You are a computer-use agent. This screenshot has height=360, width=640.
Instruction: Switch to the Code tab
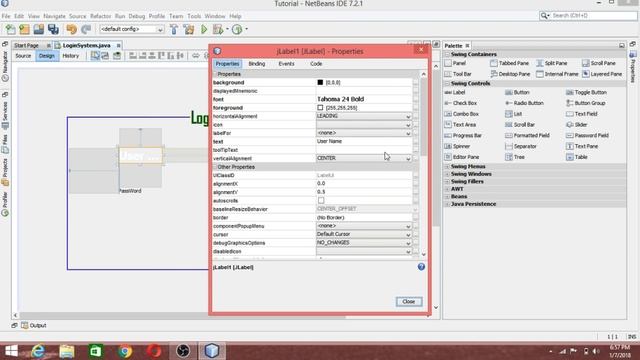(x=316, y=64)
